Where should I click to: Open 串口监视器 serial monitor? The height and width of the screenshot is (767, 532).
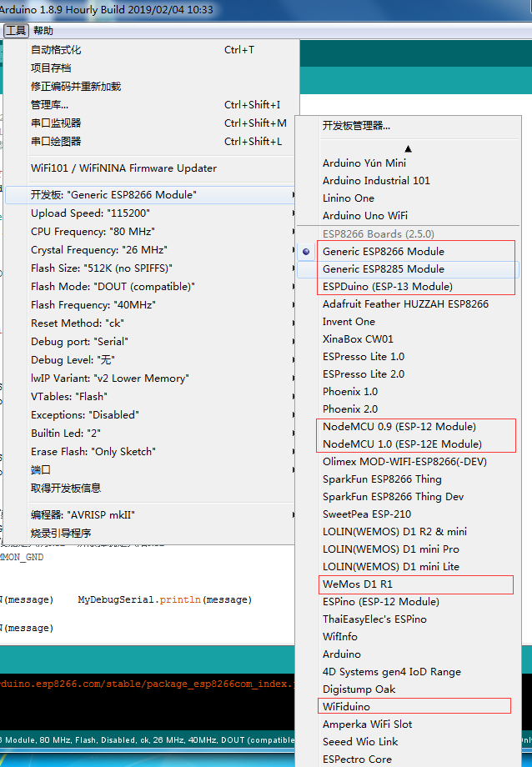(150, 123)
